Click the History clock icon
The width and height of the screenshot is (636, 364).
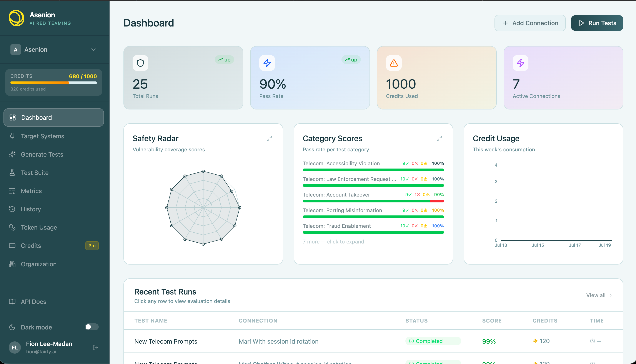[x=12, y=209]
